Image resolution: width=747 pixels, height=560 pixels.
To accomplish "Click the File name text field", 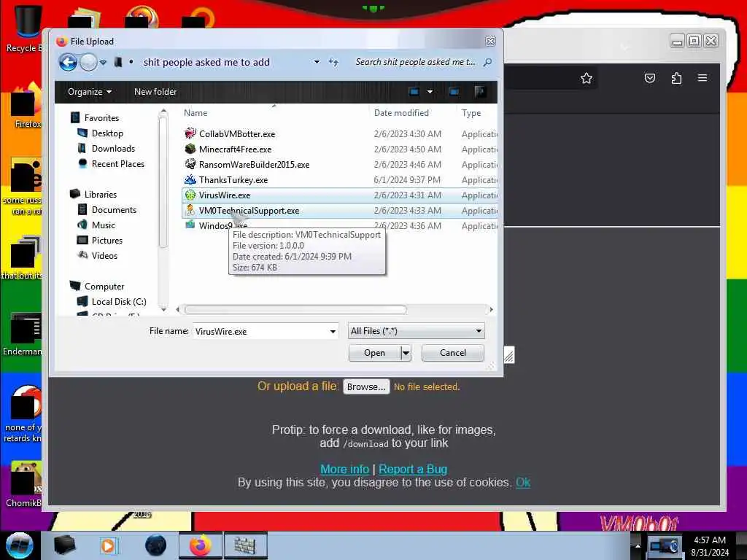I will point(260,331).
